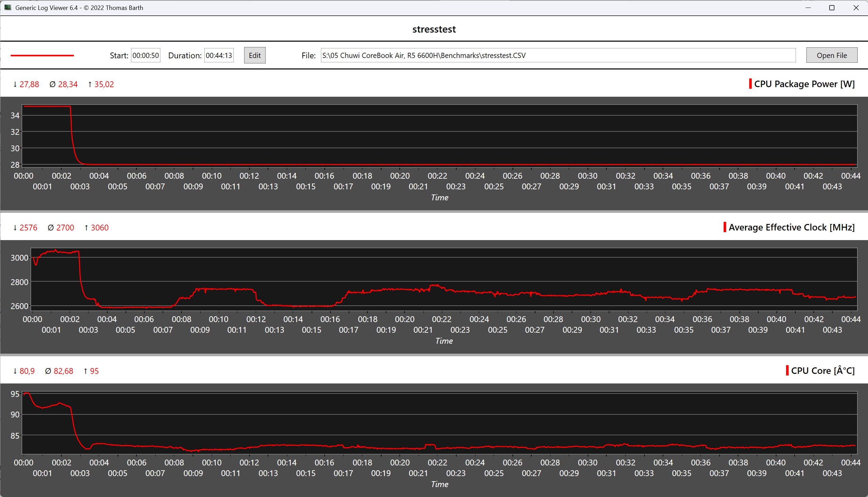The height and width of the screenshot is (497, 868).
Task: Click the Generic Log Viewer app icon
Action: tap(8, 8)
